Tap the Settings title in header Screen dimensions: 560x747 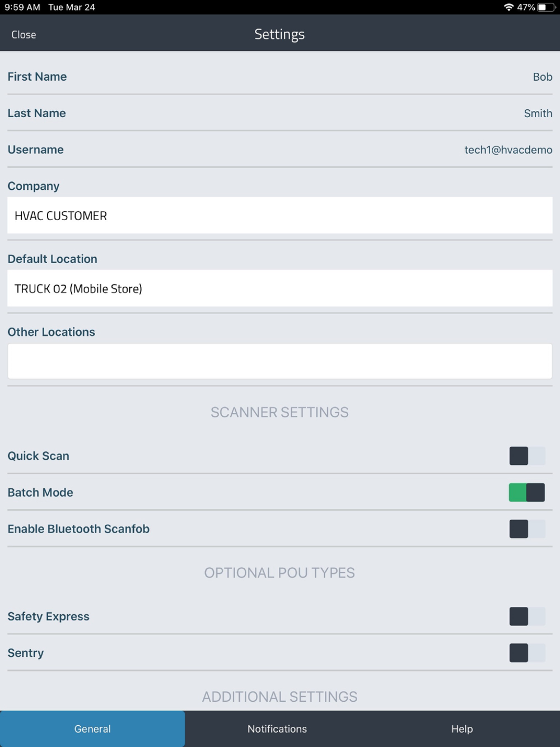pyautogui.click(x=279, y=34)
